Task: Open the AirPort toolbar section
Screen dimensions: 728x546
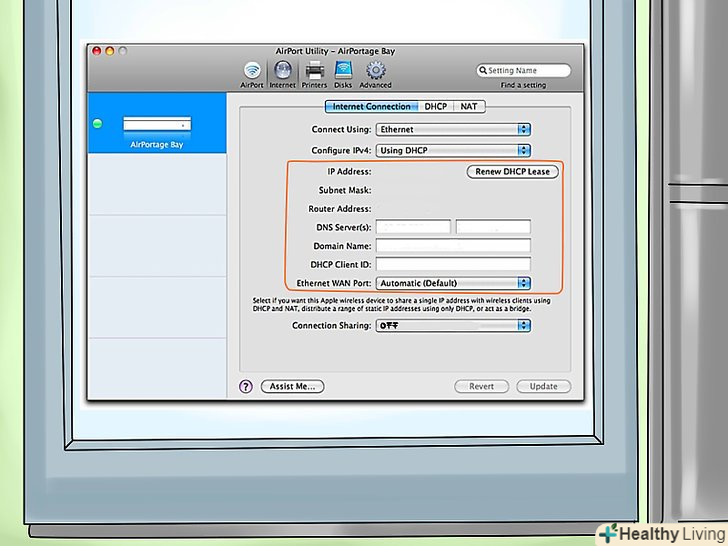Action: coord(252,74)
